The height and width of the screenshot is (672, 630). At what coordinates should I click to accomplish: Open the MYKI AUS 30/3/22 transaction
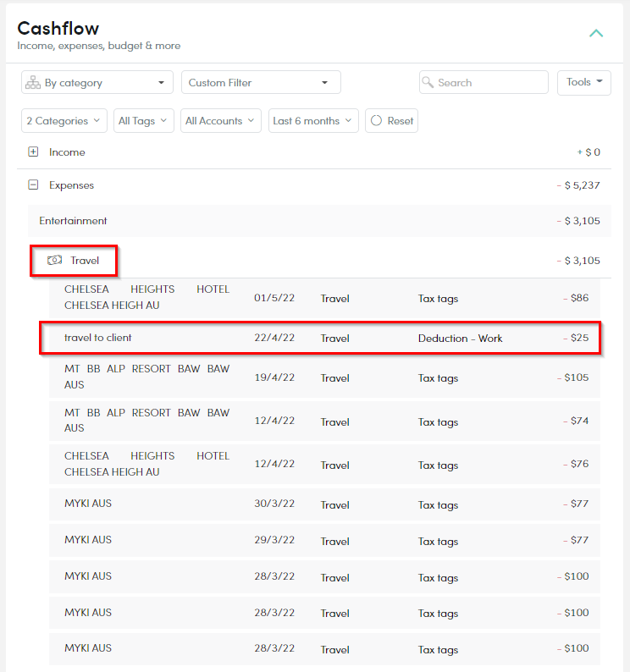click(x=324, y=504)
